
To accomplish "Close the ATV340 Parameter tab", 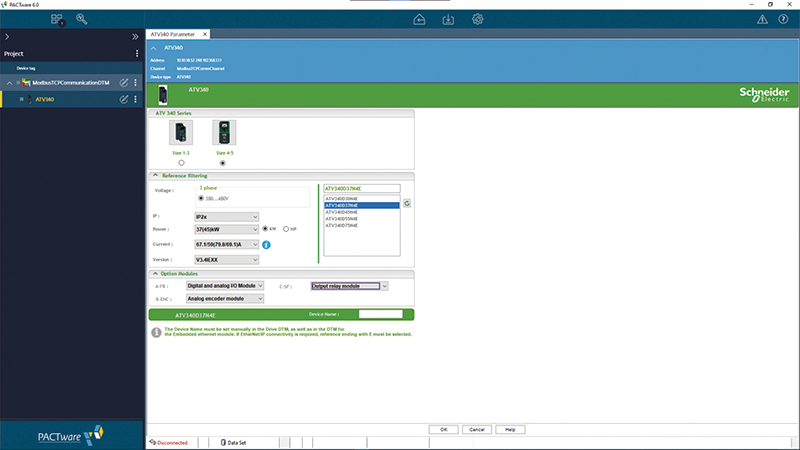I will (205, 34).
